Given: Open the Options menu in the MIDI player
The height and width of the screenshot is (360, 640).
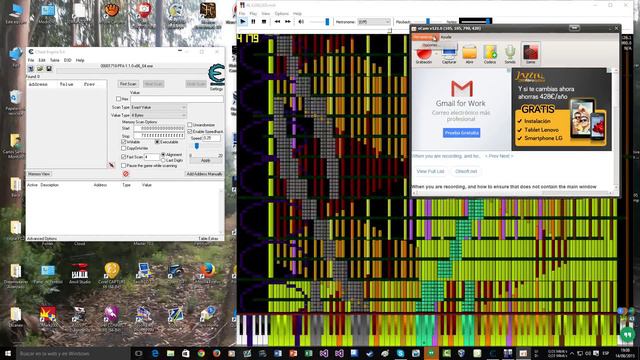Looking at the screenshot, I should (281, 13).
